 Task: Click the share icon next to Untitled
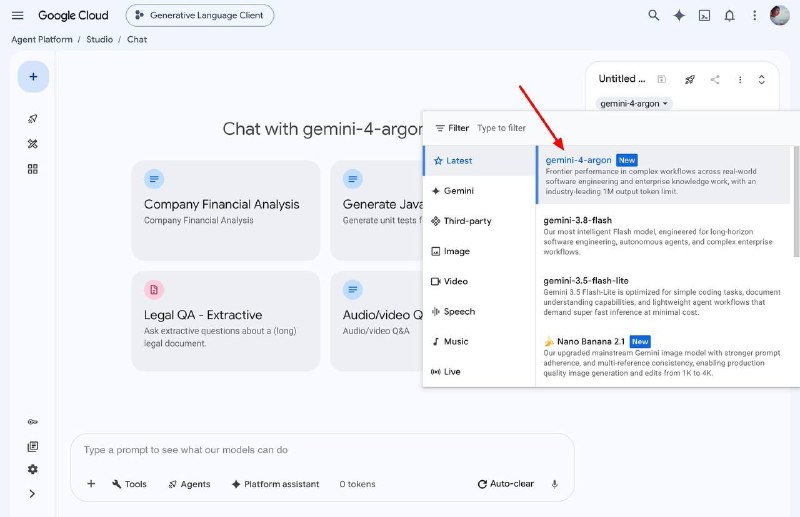click(x=715, y=80)
